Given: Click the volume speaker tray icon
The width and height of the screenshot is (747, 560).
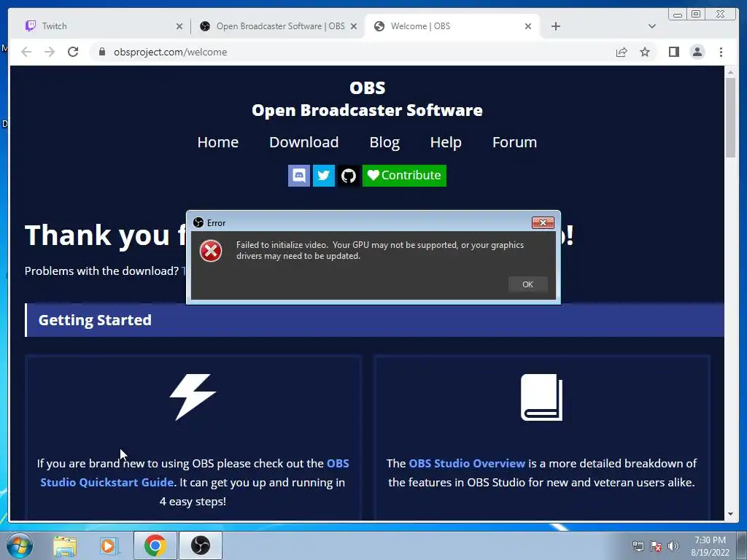Looking at the screenshot, I should pyautogui.click(x=673, y=546).
